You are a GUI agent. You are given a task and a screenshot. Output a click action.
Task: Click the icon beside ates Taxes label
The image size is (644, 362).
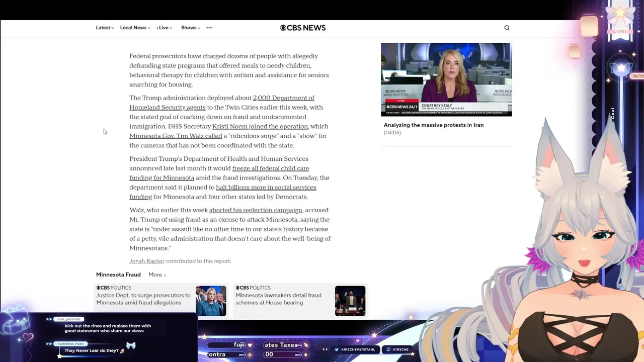(305, 345)
